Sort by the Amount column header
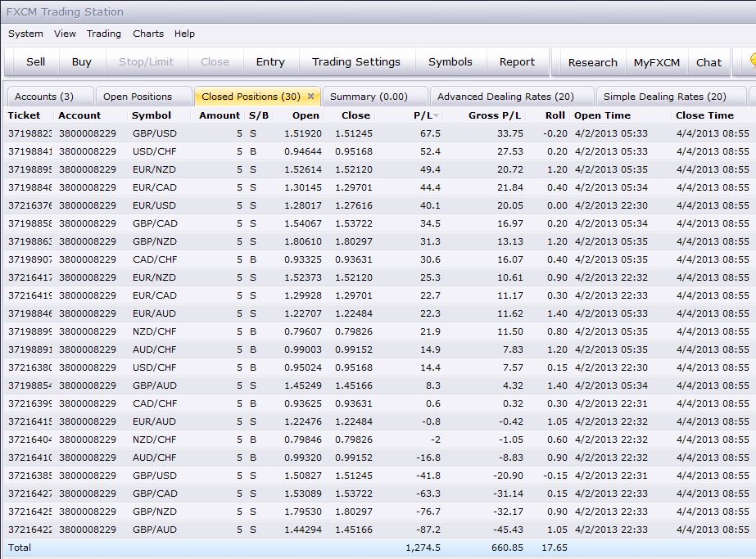The height and width of the screenshot is (559, 756). click(x=220, y=115)
